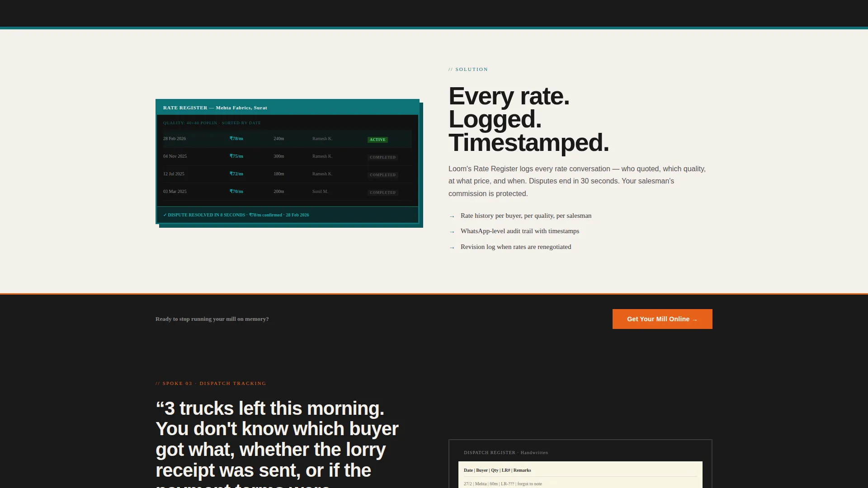Viewport: 868px width, 488px height.
Task: Click WhatsApp-level audit trail list text
Action: pos(520,231)
